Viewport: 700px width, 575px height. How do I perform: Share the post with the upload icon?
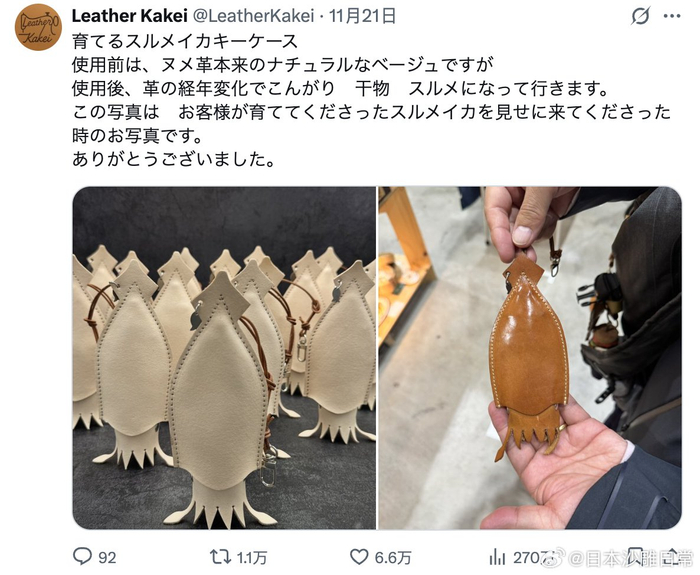[x=672, y=556]
